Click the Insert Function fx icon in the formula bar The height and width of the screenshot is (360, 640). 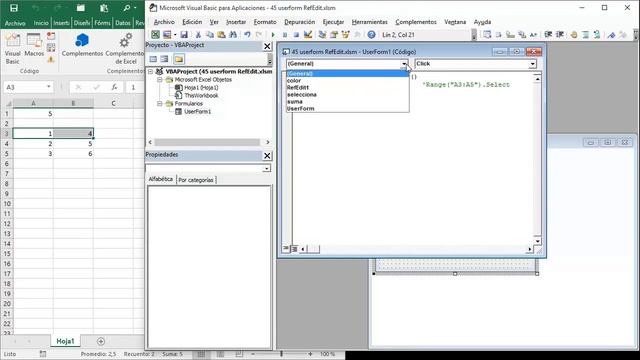point(115,87)
